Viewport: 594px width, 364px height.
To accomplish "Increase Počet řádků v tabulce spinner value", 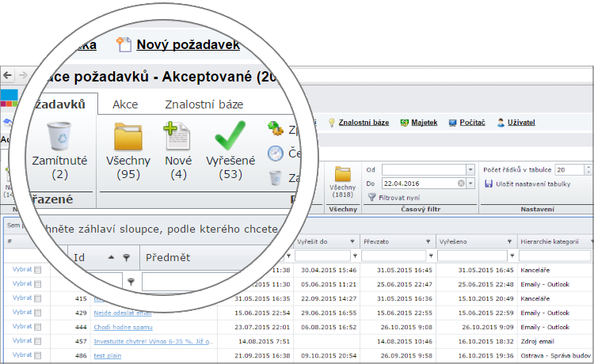I will pos(588,167).
